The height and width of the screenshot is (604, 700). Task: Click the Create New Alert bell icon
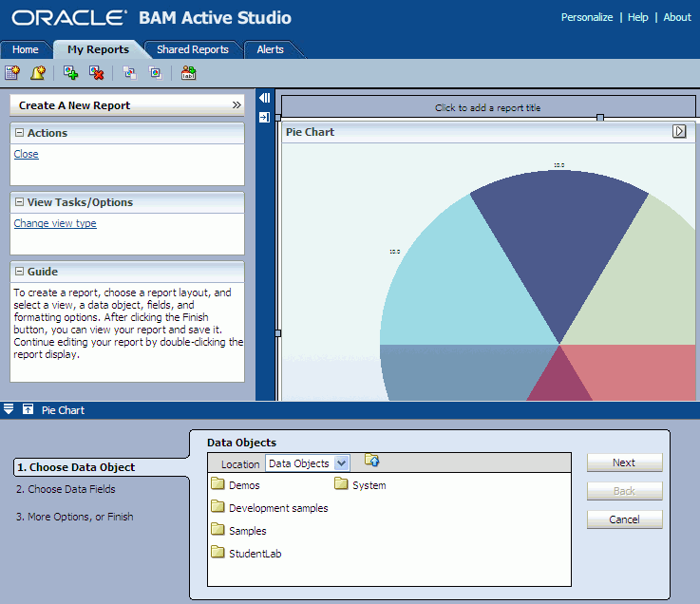(x=38, y=72)
